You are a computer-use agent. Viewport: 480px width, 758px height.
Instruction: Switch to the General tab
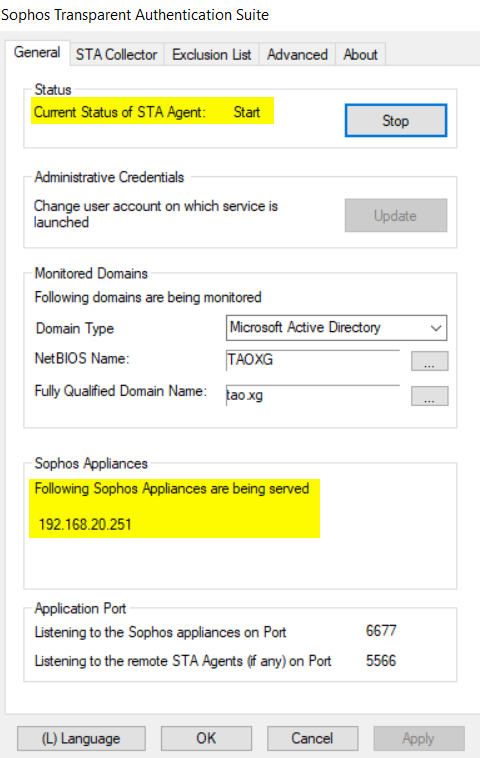pos(38,52)
